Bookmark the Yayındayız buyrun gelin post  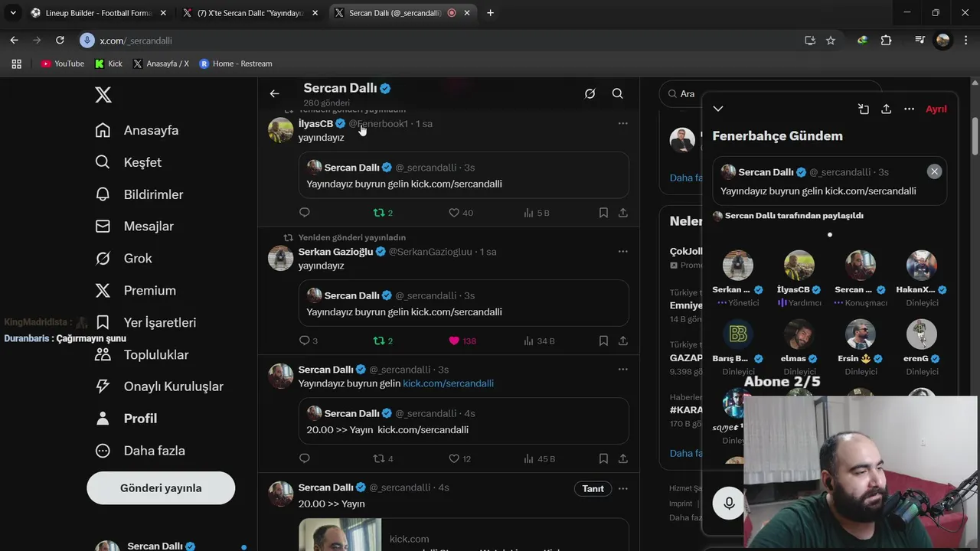click(603, 458)
